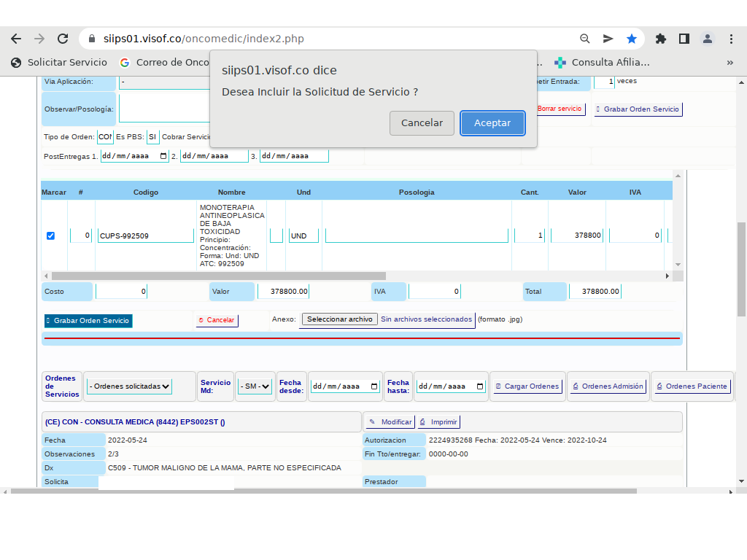Open the Chrome three-dot menu
This screenshot has width=747, height=560.
(x=731, y=39)
